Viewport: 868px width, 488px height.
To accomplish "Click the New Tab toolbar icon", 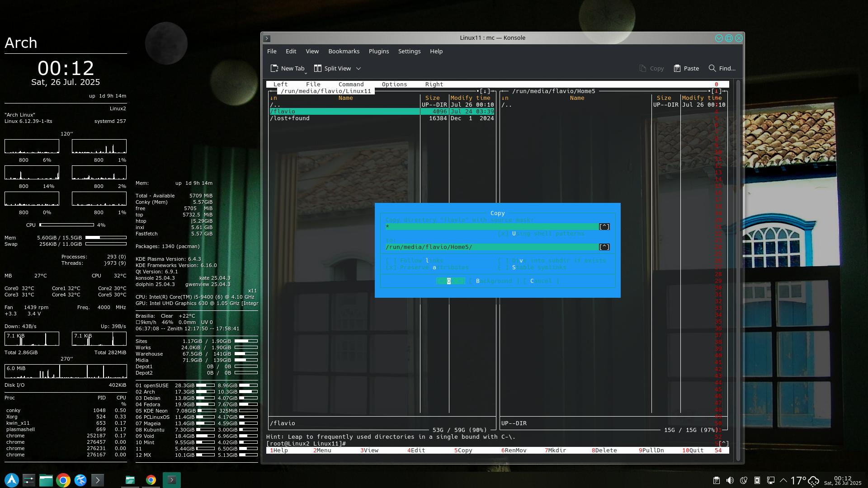I will point(274,68).
